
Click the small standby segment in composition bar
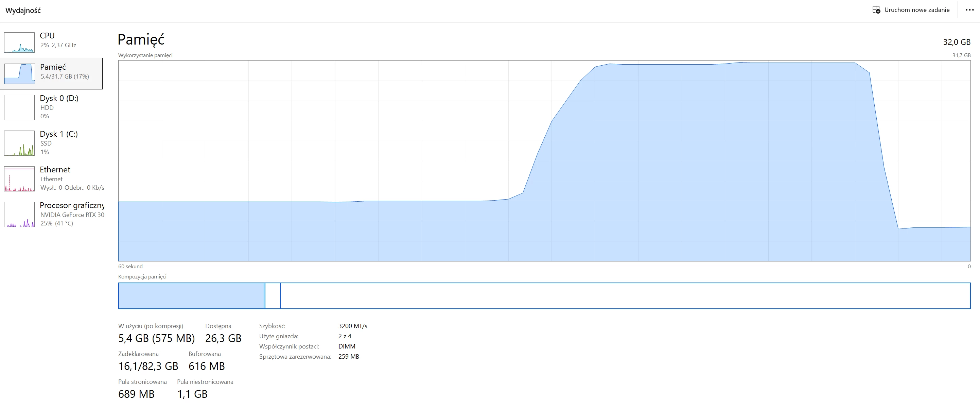(x=273, y=296)
